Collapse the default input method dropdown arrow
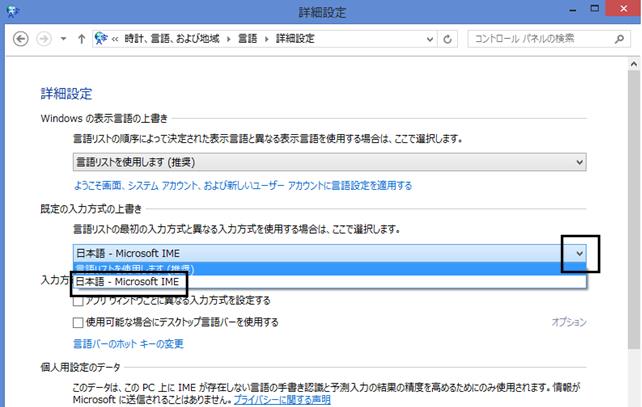The height and width of the screenshot is (407, 642). click(579, 253)
